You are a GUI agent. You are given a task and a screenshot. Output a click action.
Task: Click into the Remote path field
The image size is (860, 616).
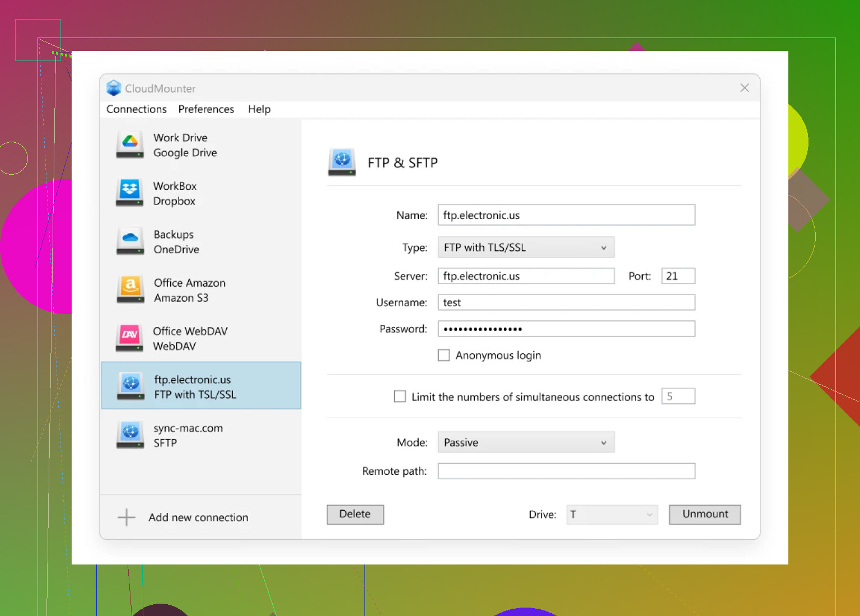click(566, 471)
